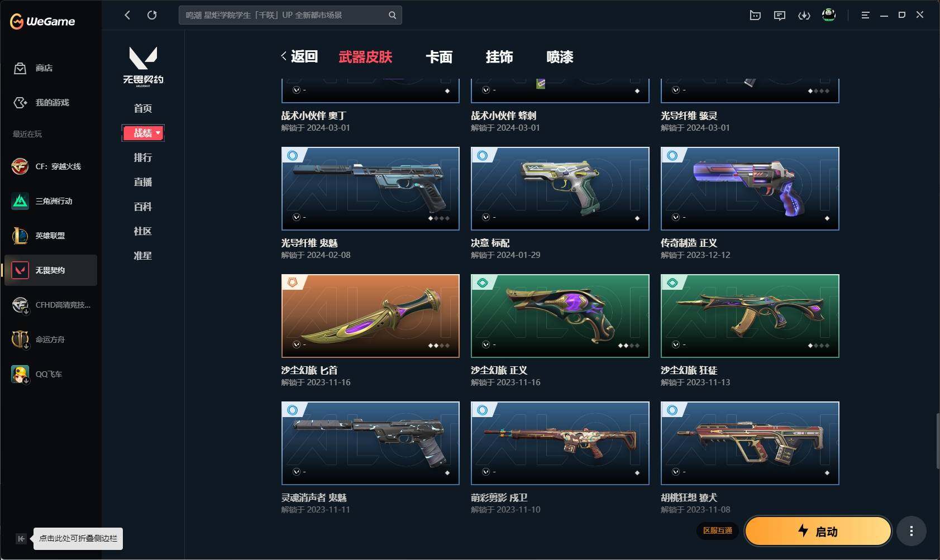Image resolution: width=940 pixels, height=560 pixels.
Task: Open the WeGame store (商店) icon
Action: click(x=20, y=68)
